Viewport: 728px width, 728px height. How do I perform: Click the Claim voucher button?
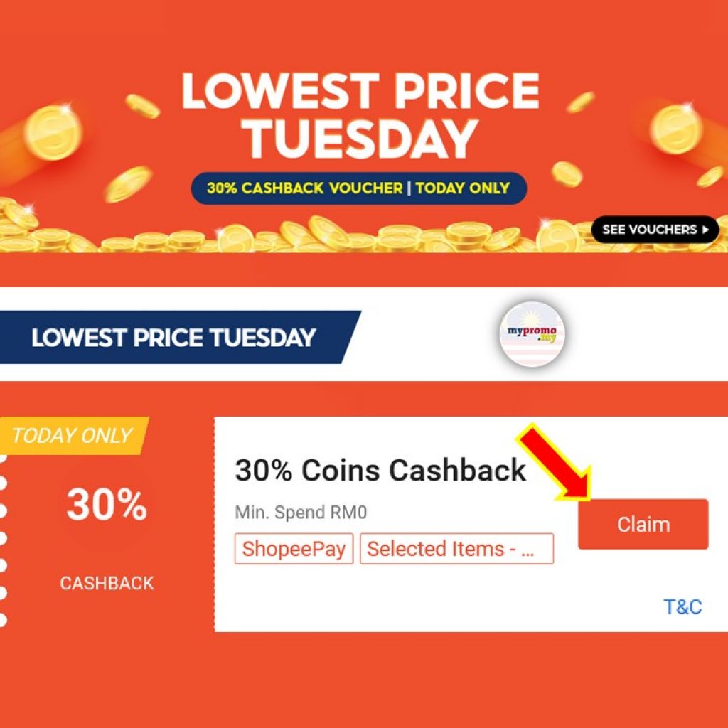[643, 524]
